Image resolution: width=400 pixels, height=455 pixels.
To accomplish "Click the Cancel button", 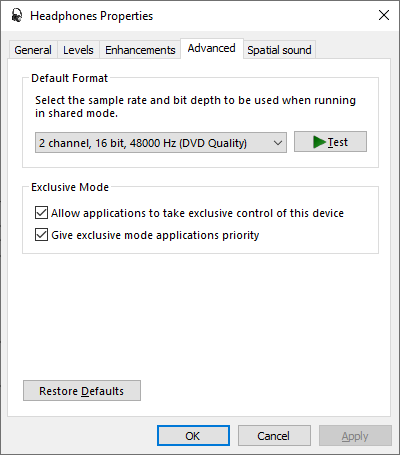I will [x=274, y=436].
